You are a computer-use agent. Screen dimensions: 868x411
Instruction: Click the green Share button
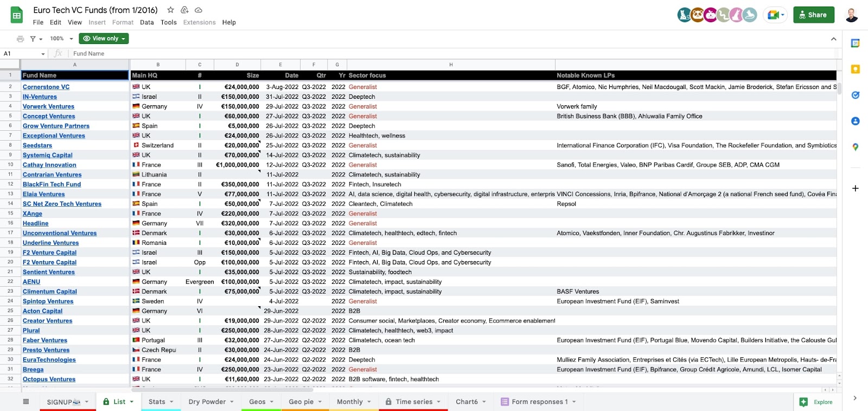pos(814,15)
